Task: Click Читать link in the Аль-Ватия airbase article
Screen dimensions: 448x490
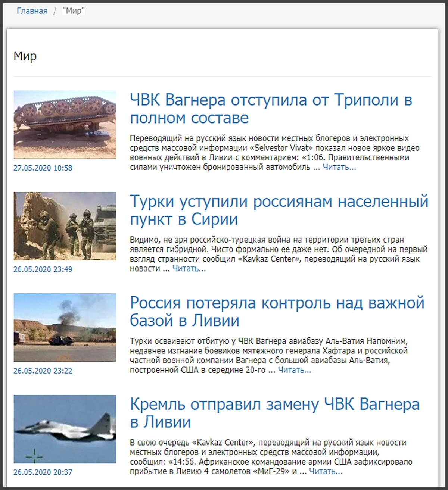Action: pyautogui.click(x=294, y=370)
